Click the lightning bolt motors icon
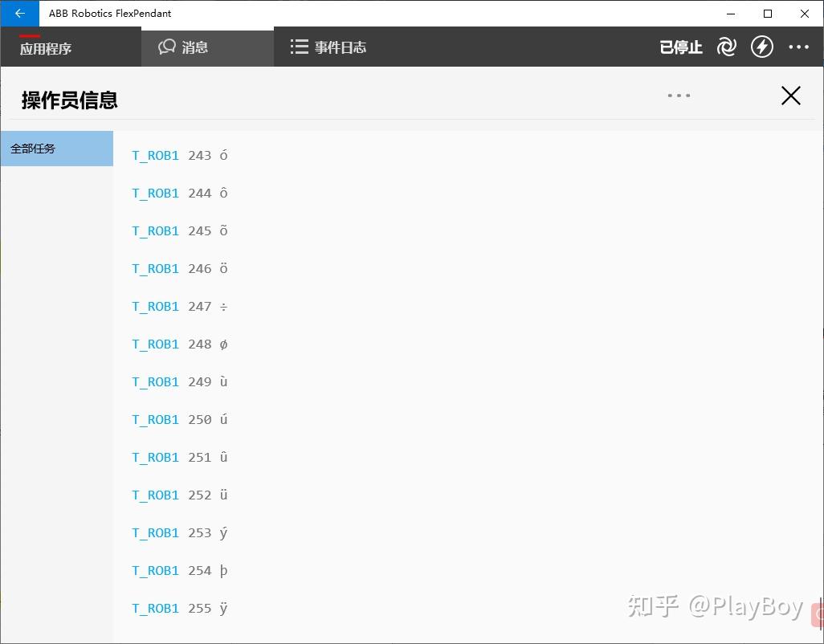This screenshot has width=824, height=644. pos(762,47)
